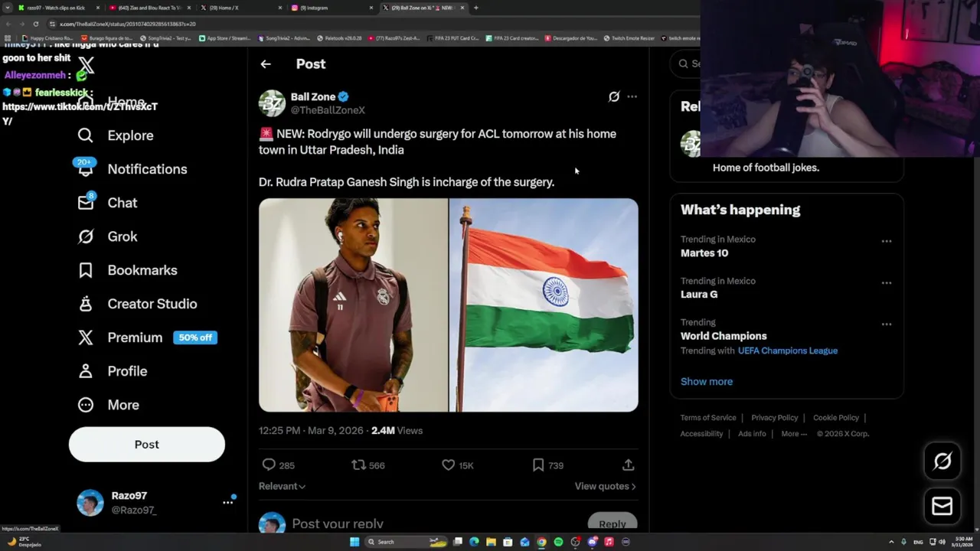Viewport: 980px width, 551px height.
Task: Open the three-dot menu on the post
Action: pyautogui.click(x=632, y=96)
